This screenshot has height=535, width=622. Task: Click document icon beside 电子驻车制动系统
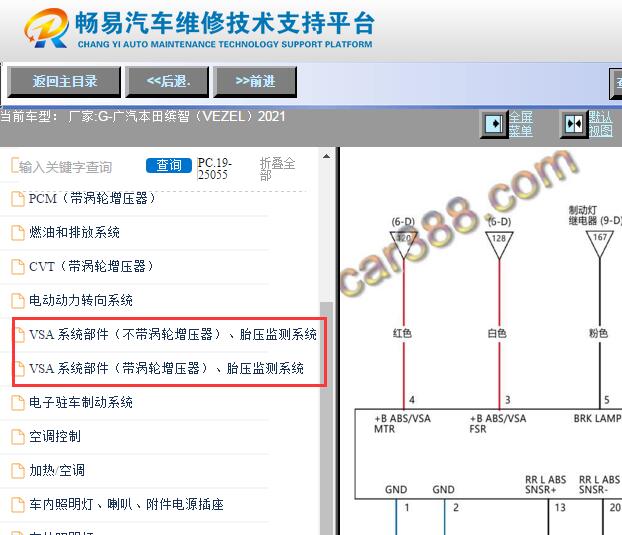(x=17, y=403)
